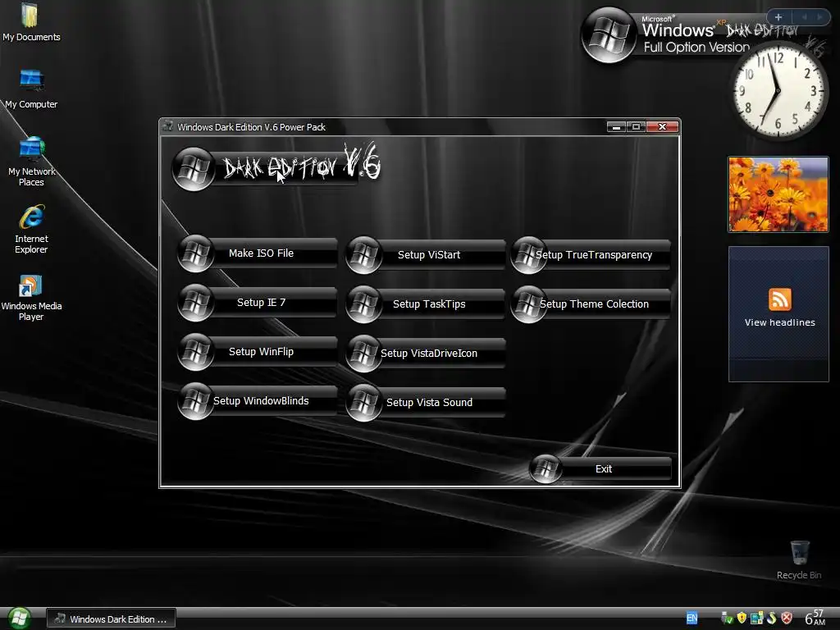Viewport: 840px width, 630px height.
Task: Install Setup Vista Sound
Action: 426,403
